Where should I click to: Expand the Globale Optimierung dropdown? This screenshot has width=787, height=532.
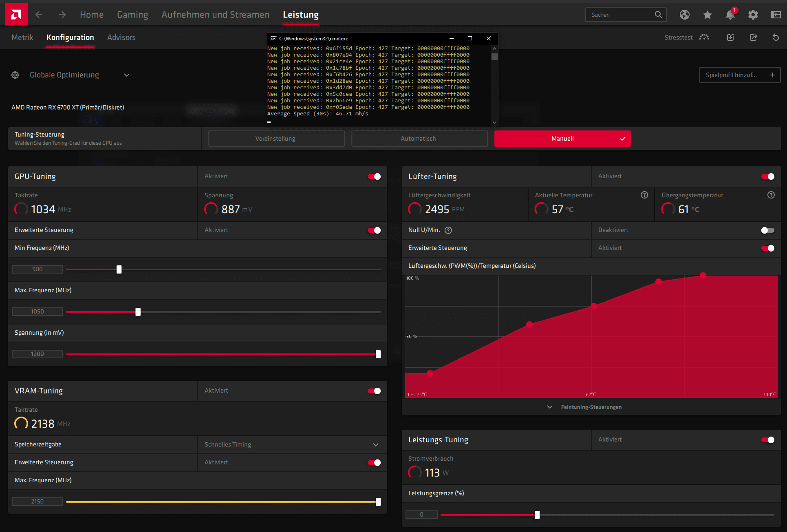[x=127, y=75]
